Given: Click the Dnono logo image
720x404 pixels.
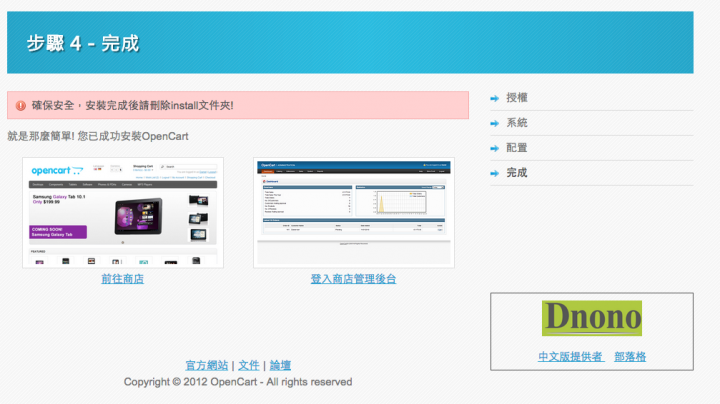Looking at the screenshot, I should pyautogui.click(x=592, y=318).
